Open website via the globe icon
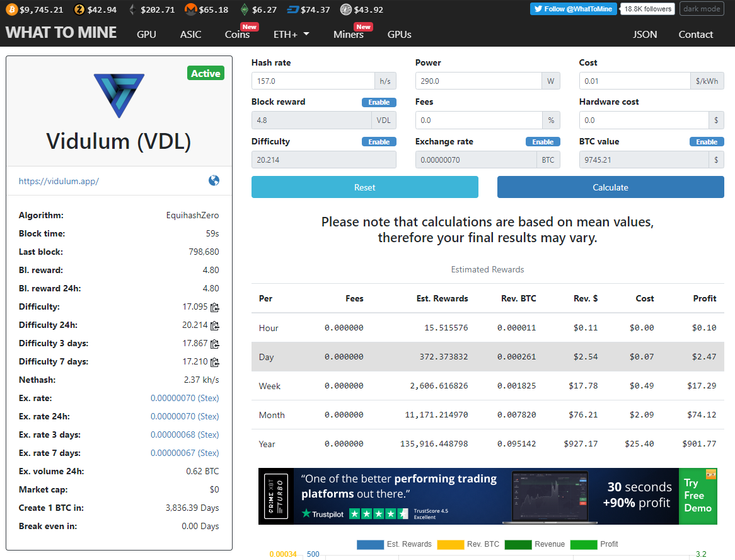 (x=214, y=180)
